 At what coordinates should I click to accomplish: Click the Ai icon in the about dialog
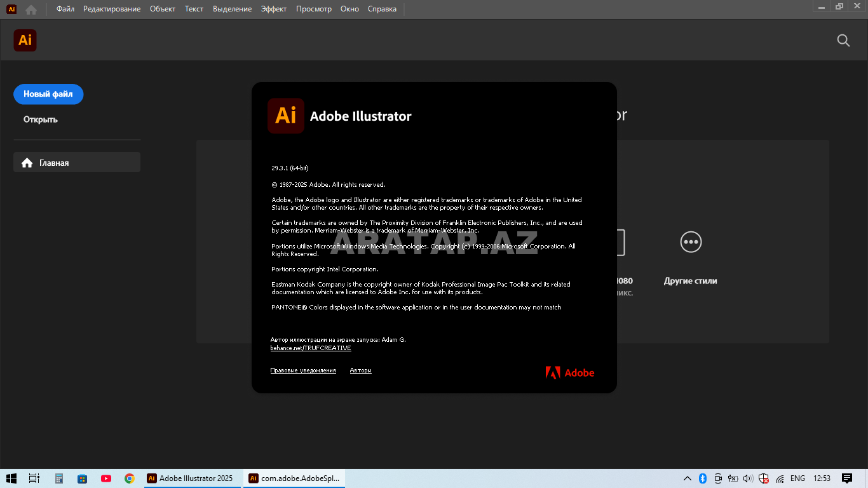[286, 116]
